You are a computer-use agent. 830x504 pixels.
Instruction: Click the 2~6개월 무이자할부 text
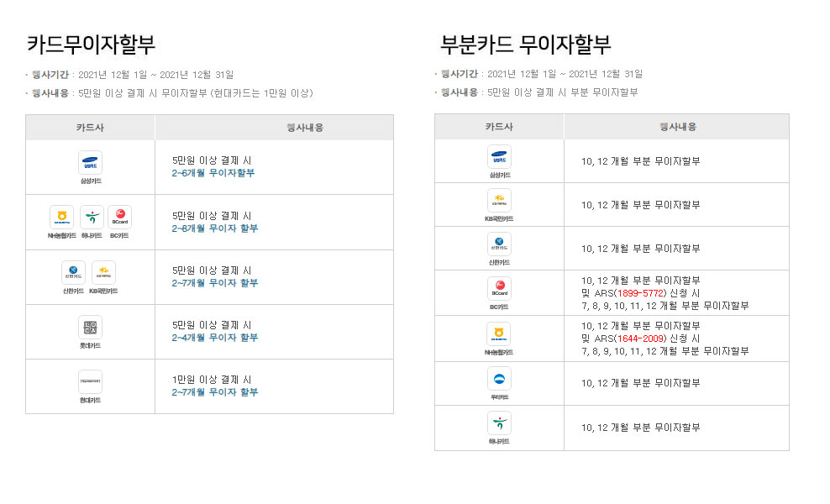(x=213, y=173)
